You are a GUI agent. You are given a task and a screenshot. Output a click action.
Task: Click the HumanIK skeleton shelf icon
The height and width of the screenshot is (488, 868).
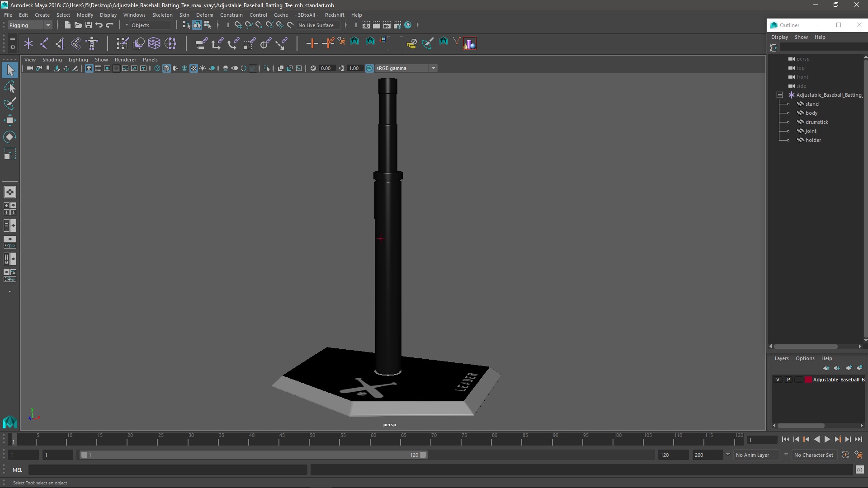click(x=92, y=43)
